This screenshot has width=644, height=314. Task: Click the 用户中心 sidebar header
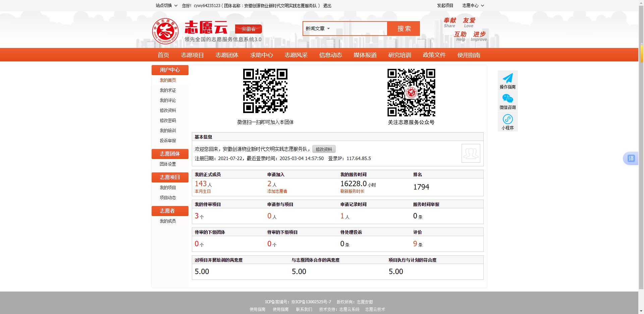(170, 70)
